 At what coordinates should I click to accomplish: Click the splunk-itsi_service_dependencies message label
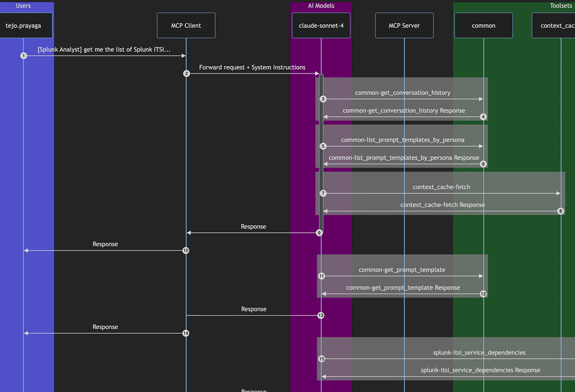[479, 352]
